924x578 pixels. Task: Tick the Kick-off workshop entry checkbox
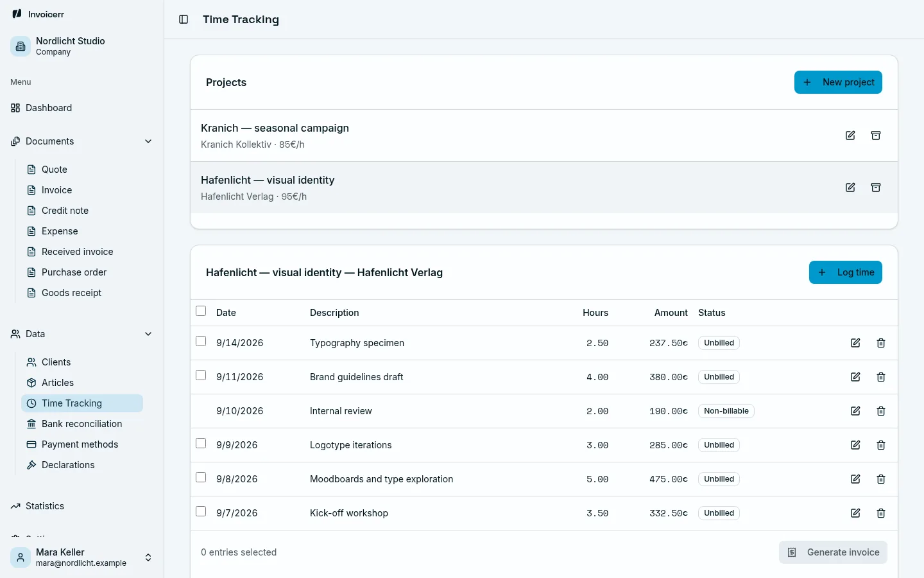click(x=201, y=511)
